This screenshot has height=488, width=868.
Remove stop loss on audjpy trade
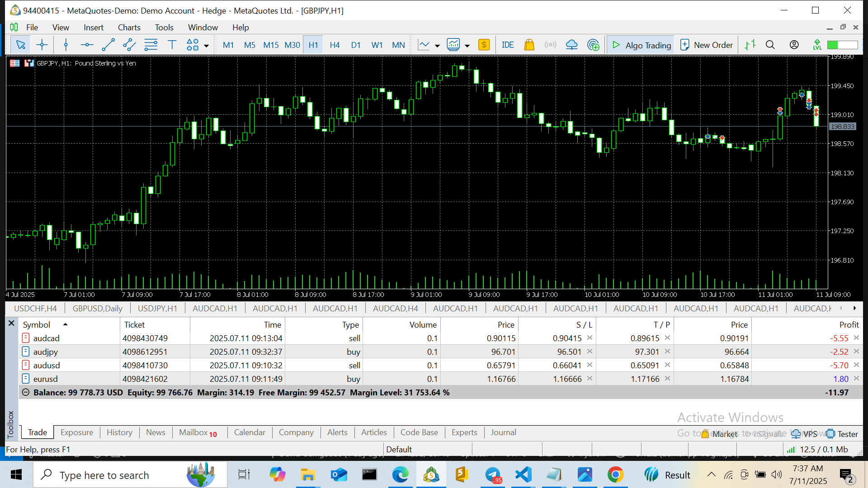(590, 352)
